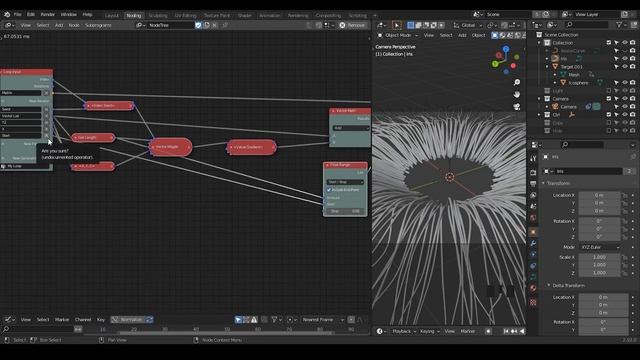Click the Vector Wiggle node
The height and width of the screenshot is (360, 640).
(x=171, y=147)
